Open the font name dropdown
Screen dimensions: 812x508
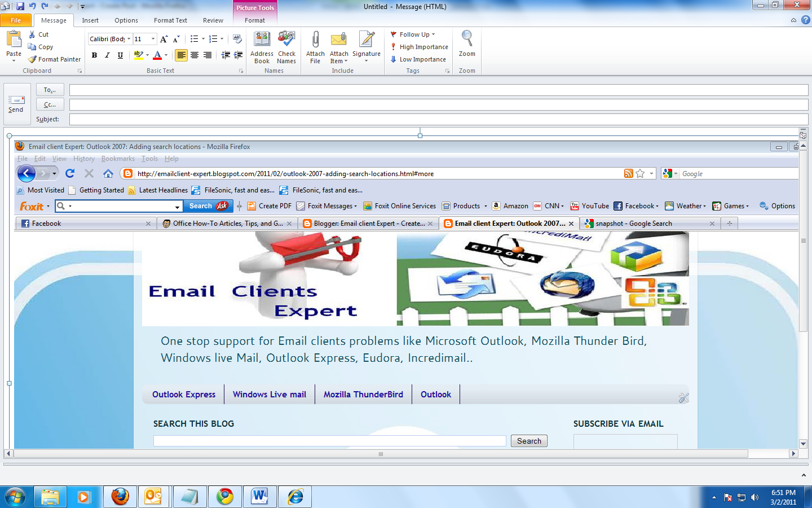[129, 39]
